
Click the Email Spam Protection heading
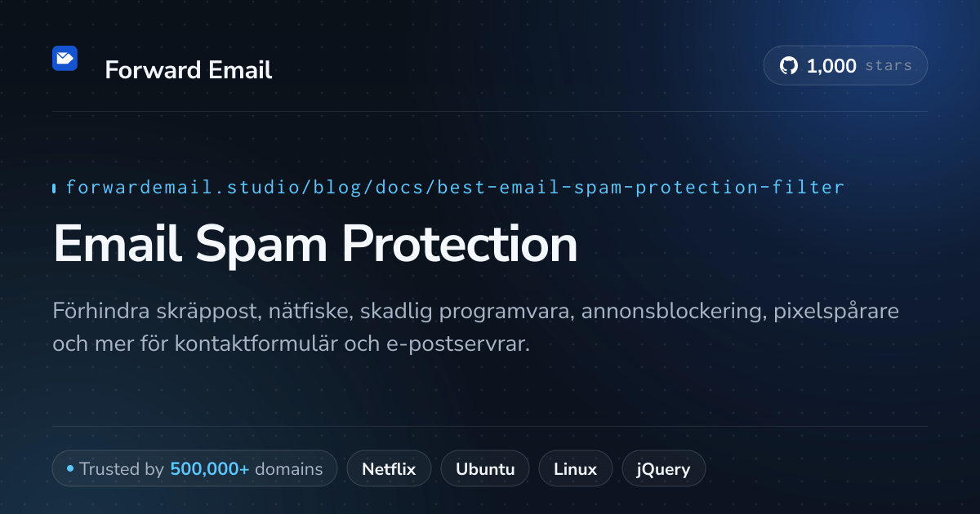(x=315, y=243)
